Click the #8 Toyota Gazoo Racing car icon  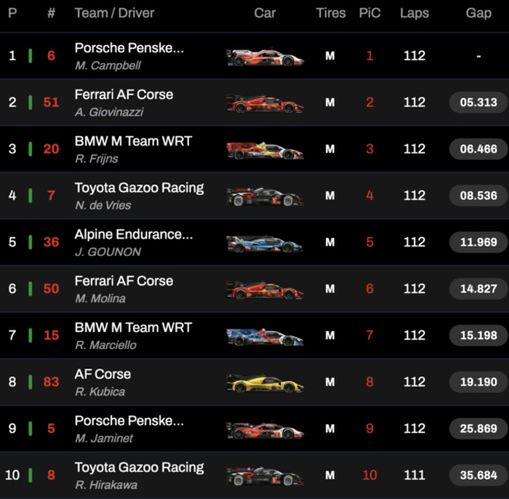click(265, 476)
